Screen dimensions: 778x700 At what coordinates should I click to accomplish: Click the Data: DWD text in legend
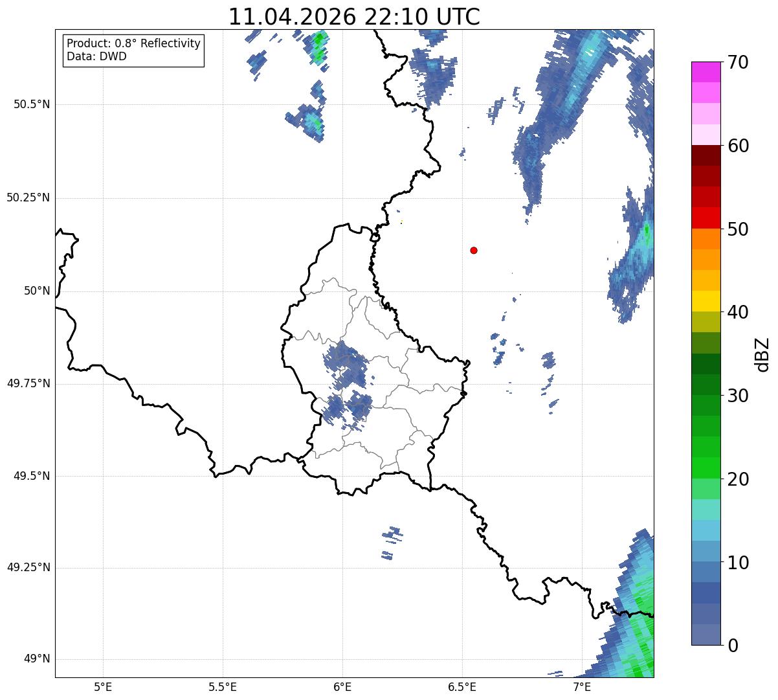(97, 56)
